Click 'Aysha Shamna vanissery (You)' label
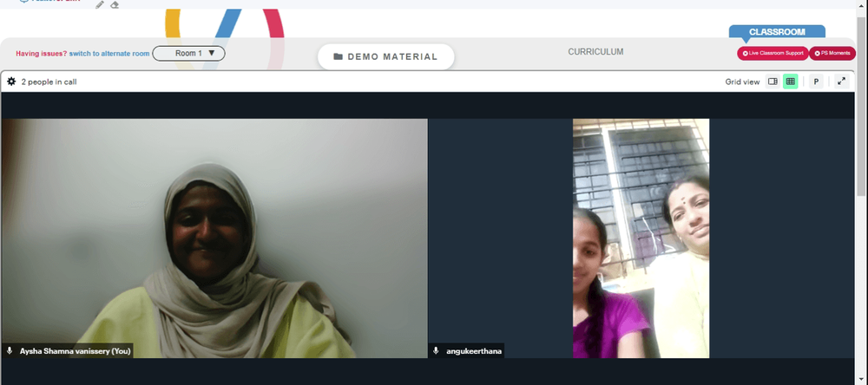Screen dimensions: 868x385 click(76, 350)
